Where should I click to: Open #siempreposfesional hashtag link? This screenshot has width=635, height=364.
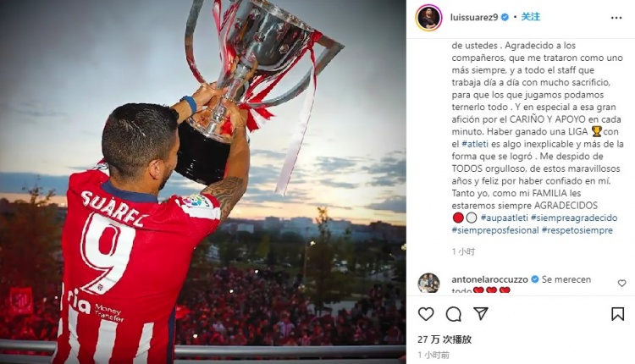point(495,230)
